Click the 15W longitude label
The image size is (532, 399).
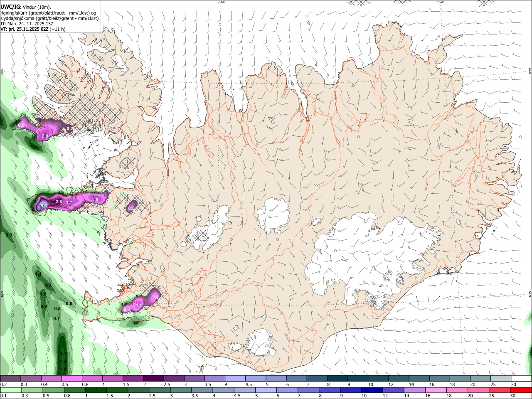pos(440,2)
